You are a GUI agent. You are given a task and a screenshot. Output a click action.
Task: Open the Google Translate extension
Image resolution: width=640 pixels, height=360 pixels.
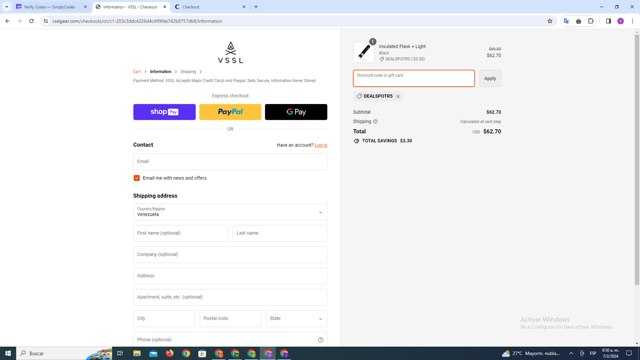tap(566, 21)
